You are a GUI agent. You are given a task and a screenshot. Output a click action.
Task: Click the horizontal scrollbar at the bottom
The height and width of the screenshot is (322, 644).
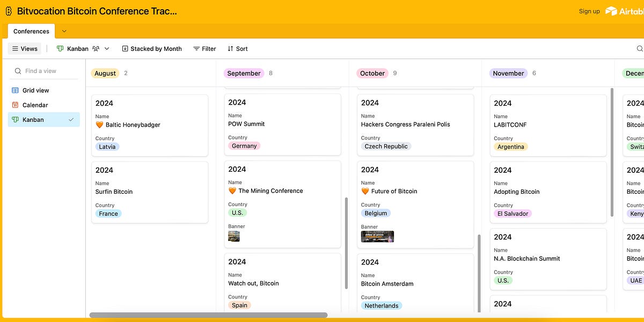pyautogui.click(x=208, y=315)
